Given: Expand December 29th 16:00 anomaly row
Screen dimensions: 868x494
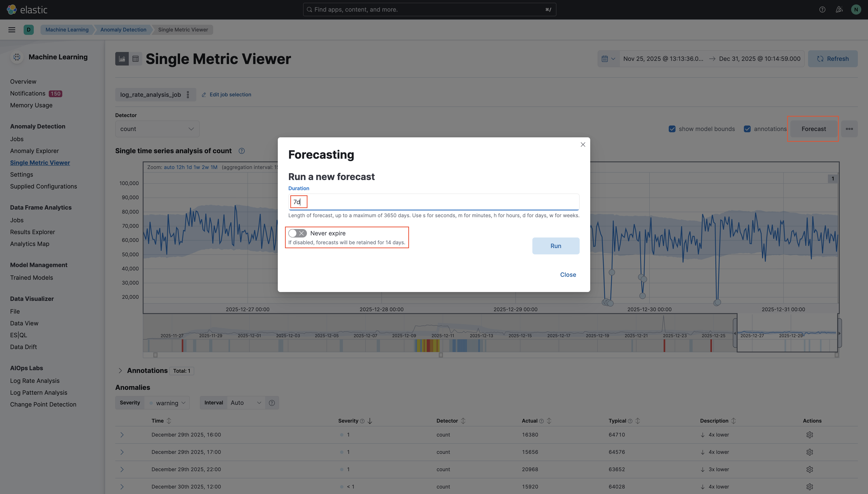Looking at the screenshot, I should pyautogui.click(x=122, y=435).
